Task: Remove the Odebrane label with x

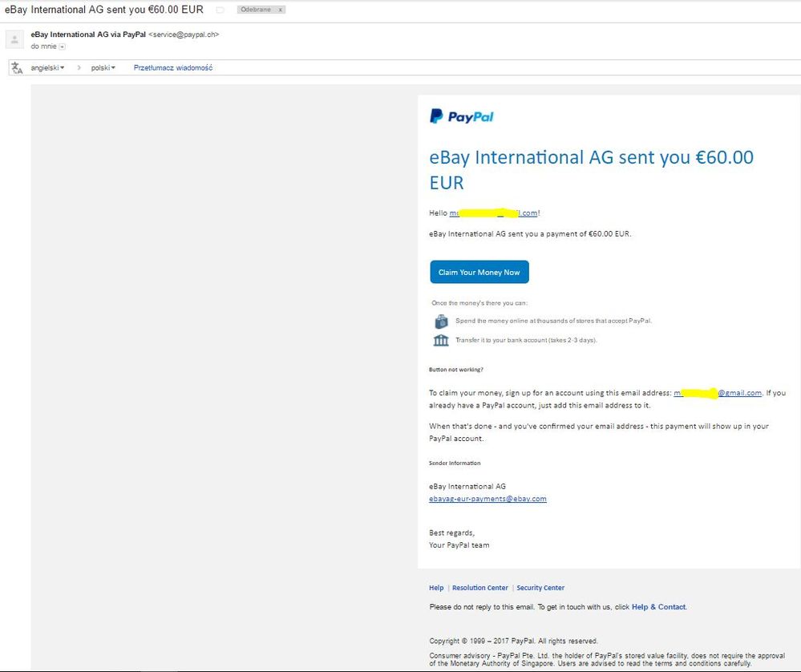Action: 280,10
